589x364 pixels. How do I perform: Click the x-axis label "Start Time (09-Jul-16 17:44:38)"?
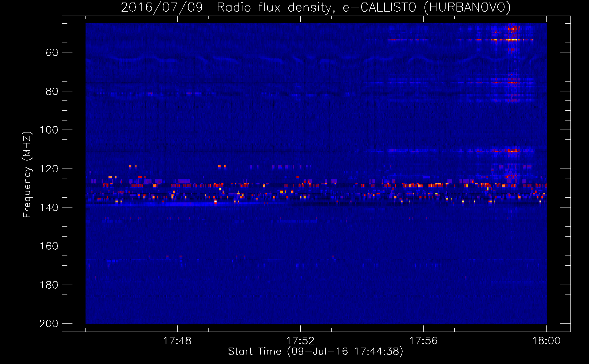click(316, 352)
